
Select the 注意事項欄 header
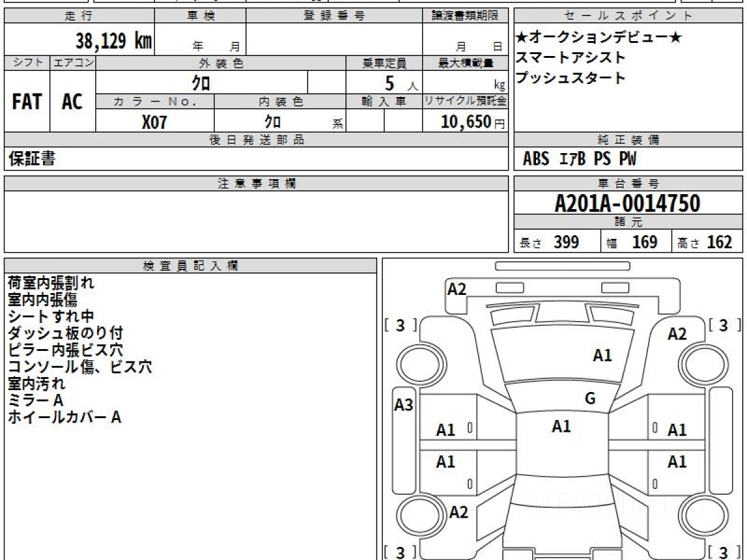pos(256,183)
